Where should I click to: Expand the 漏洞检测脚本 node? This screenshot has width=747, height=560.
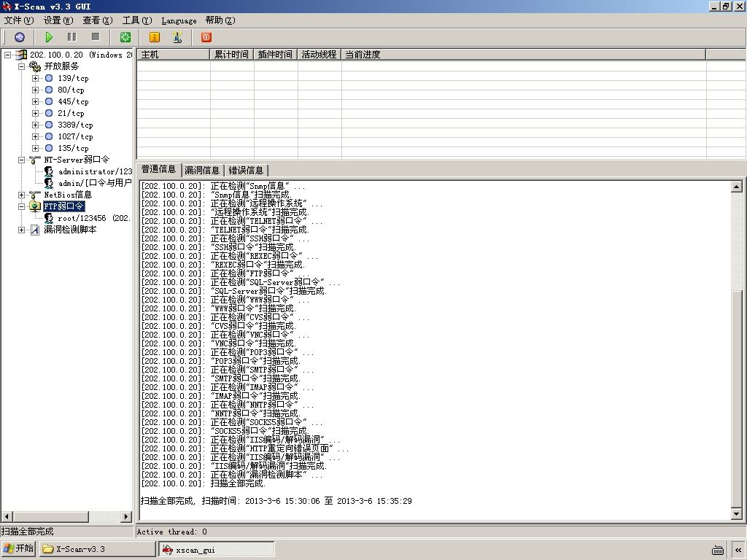click(x=21, y=230)
